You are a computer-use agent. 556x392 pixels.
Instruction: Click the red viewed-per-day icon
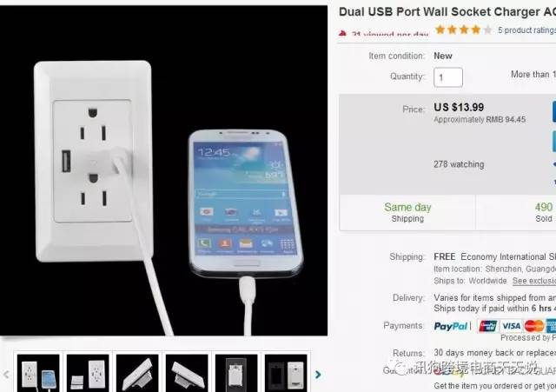point(342,33)
